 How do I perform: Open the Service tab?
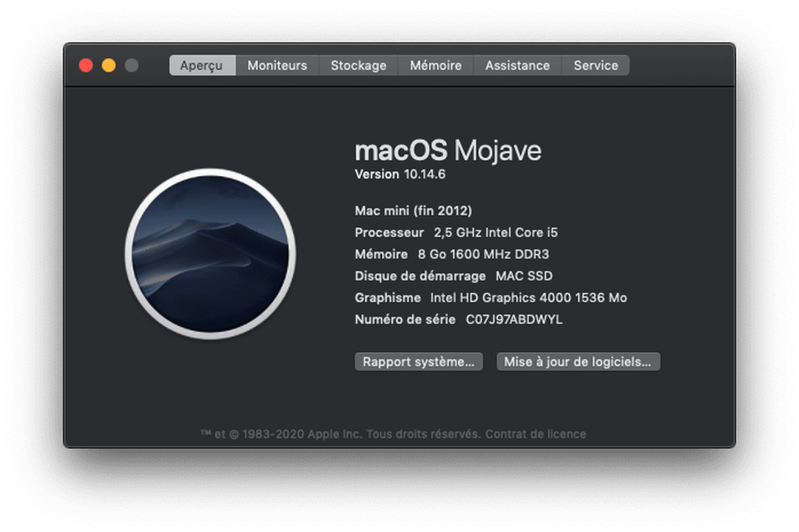(596, 65)
